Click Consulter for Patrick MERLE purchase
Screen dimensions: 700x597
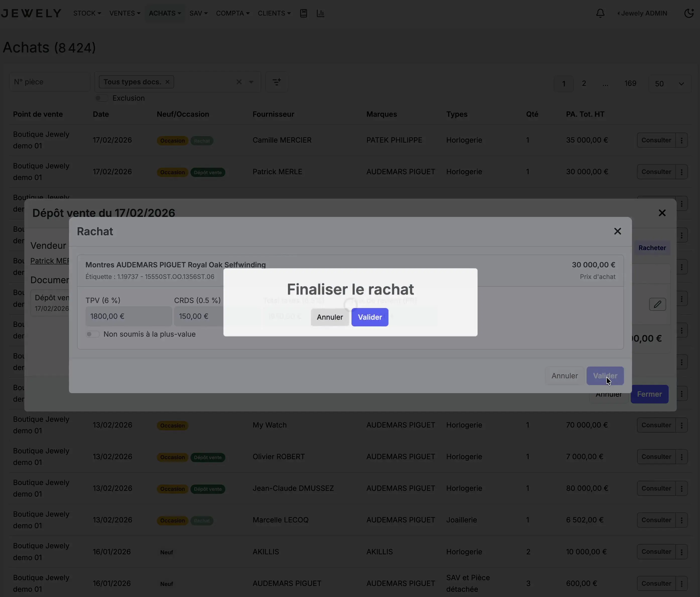point(656,172)
